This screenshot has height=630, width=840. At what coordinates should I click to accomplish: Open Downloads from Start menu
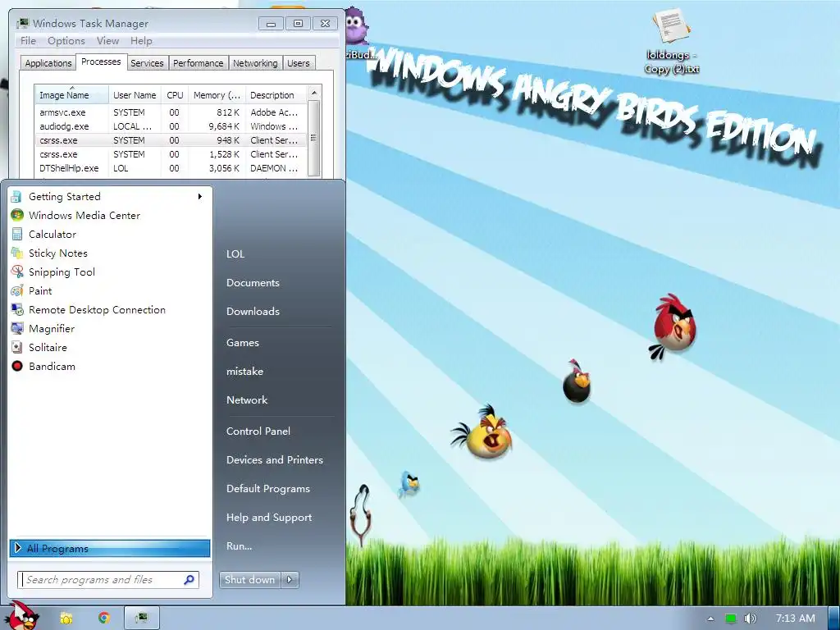[253, 311]
